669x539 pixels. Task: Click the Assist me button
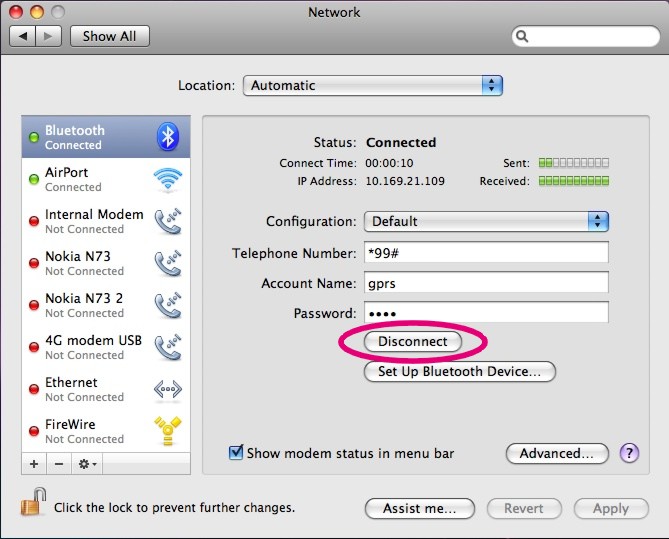point(420,508)
